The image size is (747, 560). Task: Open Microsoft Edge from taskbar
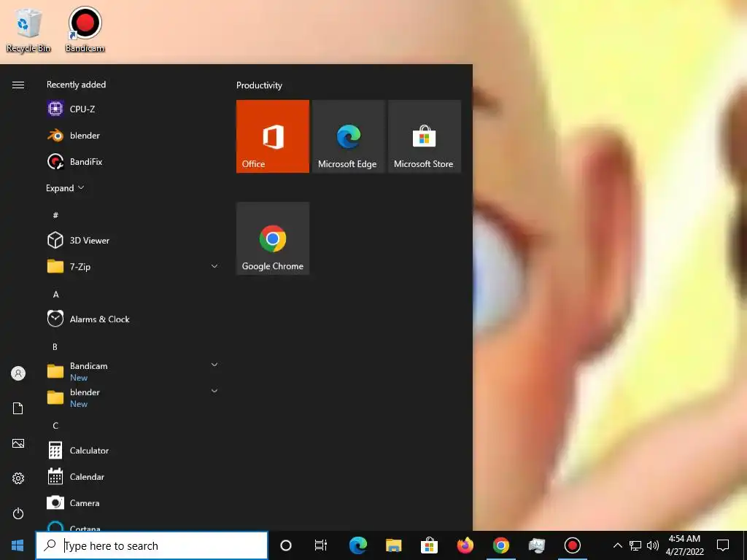(357, 545)
